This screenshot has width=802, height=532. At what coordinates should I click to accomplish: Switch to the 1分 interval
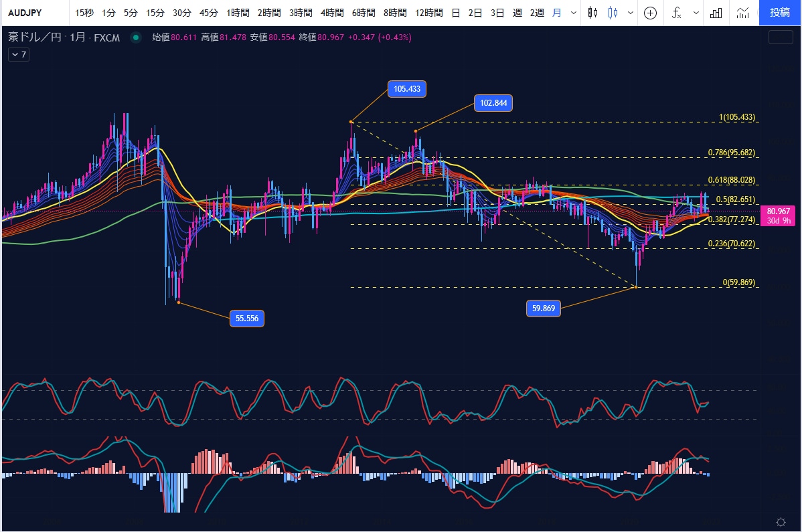pyautogui.click(x=108, y=13)
